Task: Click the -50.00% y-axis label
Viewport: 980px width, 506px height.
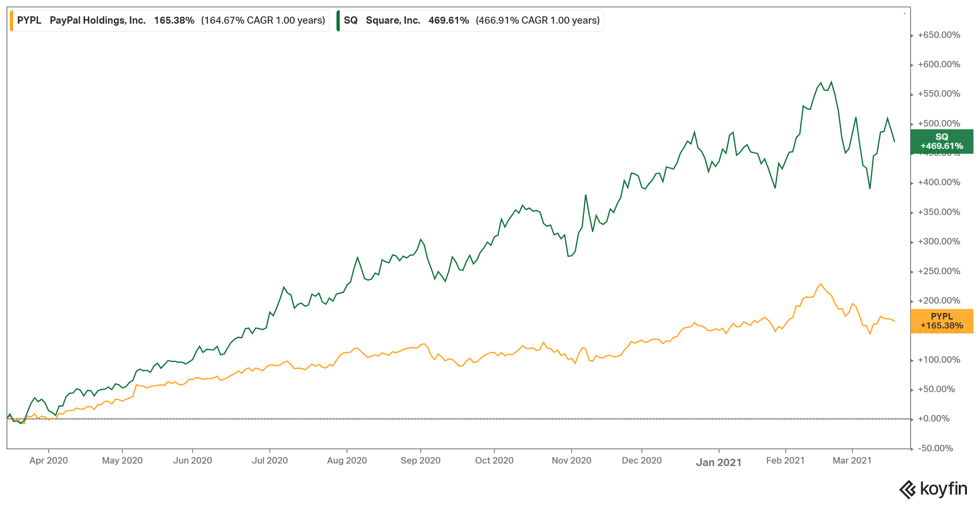Action: [935, 448]
